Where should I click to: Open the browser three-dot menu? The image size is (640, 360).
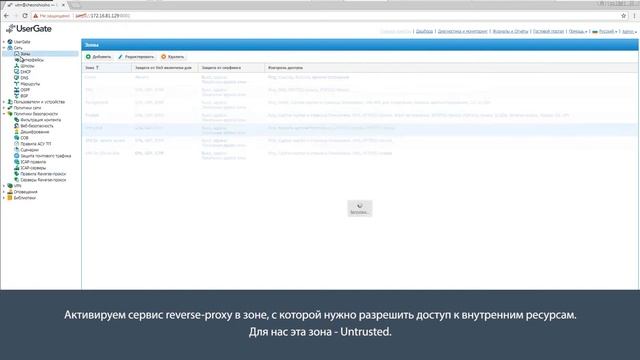[x=634, y=16]
